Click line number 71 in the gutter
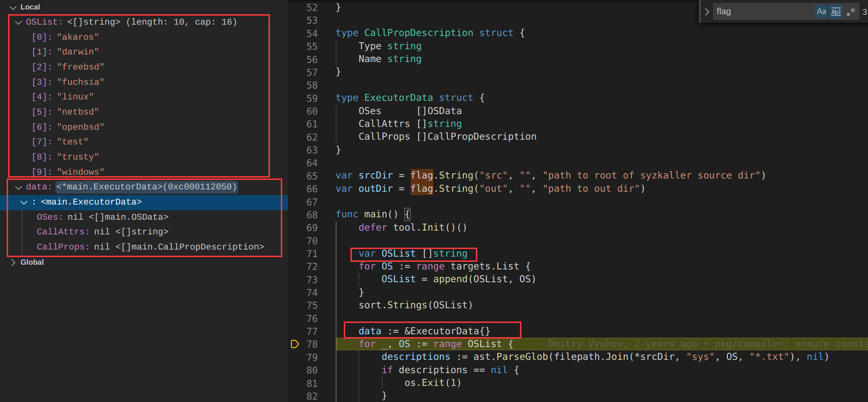This screenshot has width=868, height=402. point(312,254)
